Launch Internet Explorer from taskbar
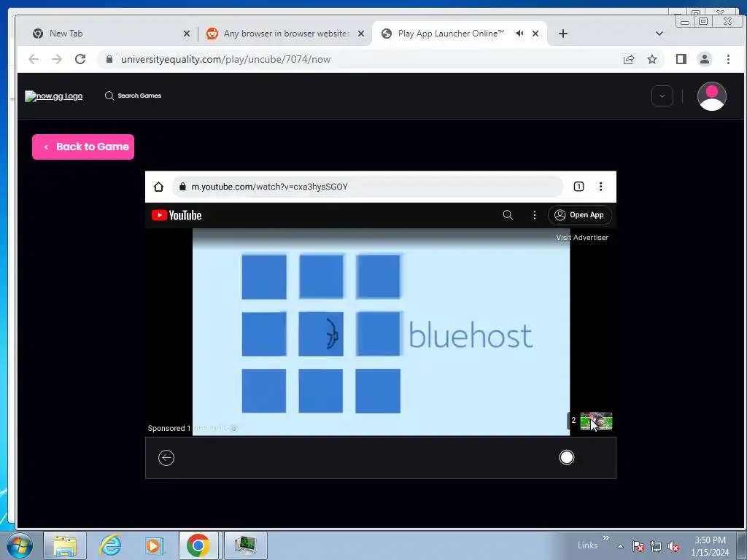This screenshot has width=747, height=560. tap(110, 545)
